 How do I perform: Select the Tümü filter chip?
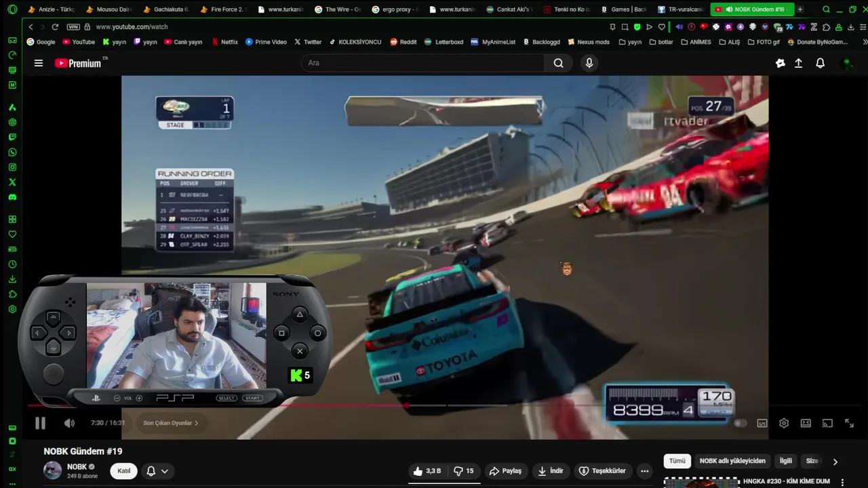677,461
